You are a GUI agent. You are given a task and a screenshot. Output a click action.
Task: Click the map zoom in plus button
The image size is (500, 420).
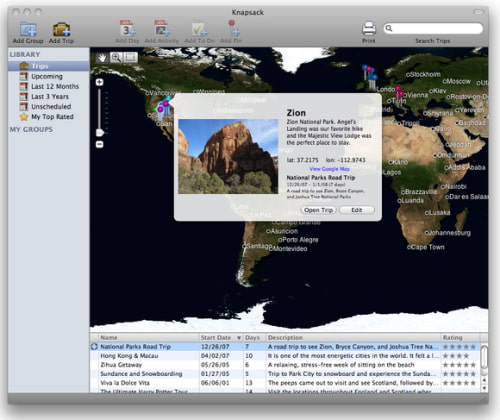[x=99, y=82]
